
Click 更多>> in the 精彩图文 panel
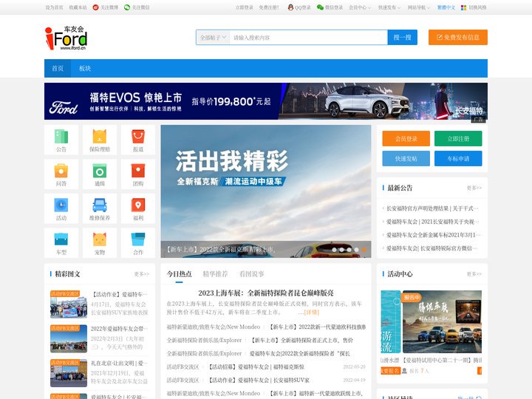(x=141, y=274)
